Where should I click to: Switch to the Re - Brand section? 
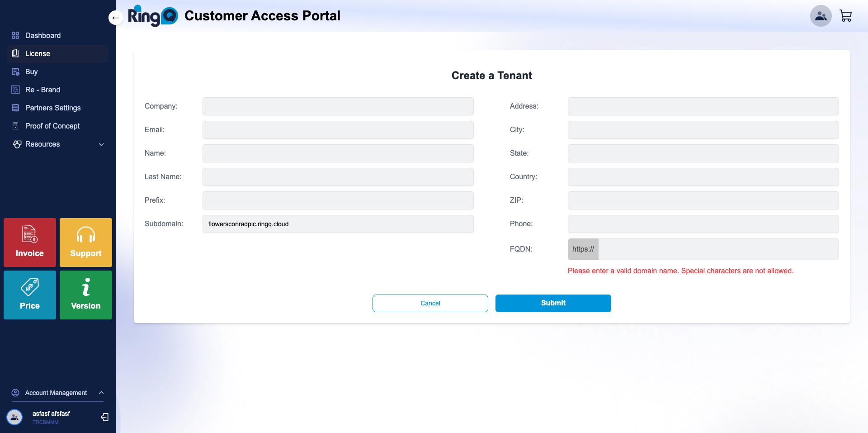[x=42, y=90]
